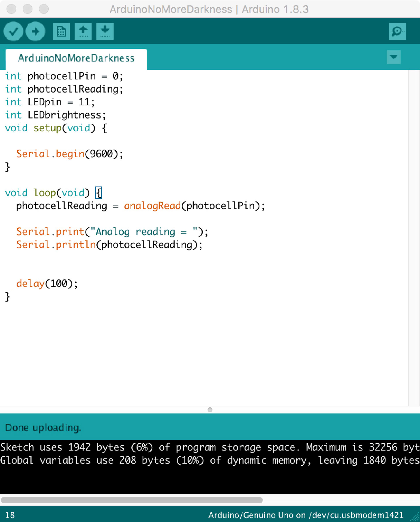Click the highlighted opening brace after loop(void)
The height and width of the screenshot is (522, 420).
click(x=99, y=193)
